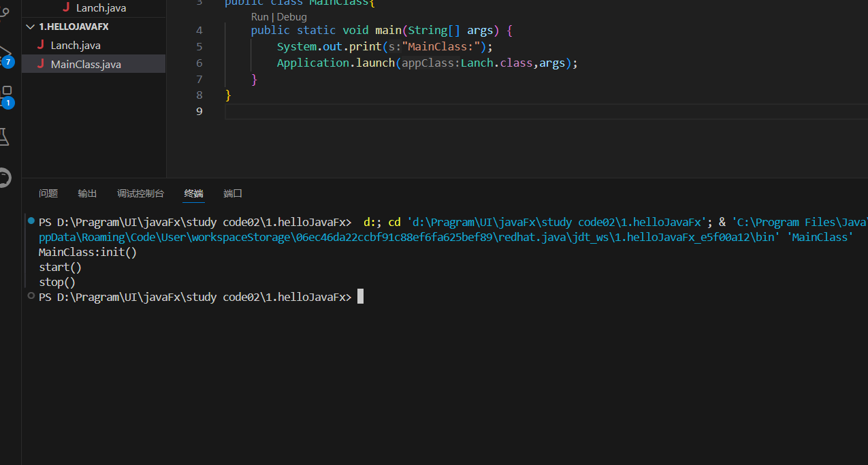
Task: Open Lanch.java under 1.HELLOJAVAFX
Action: click(76, 45)
